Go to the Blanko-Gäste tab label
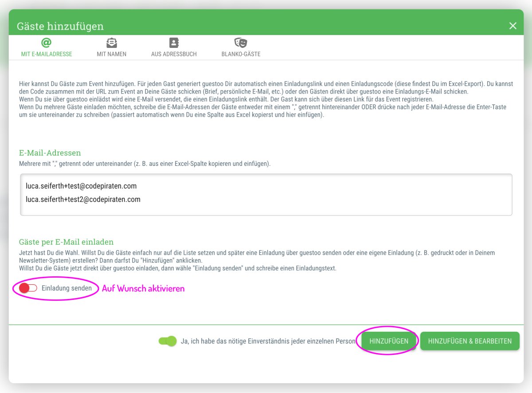 241,54
